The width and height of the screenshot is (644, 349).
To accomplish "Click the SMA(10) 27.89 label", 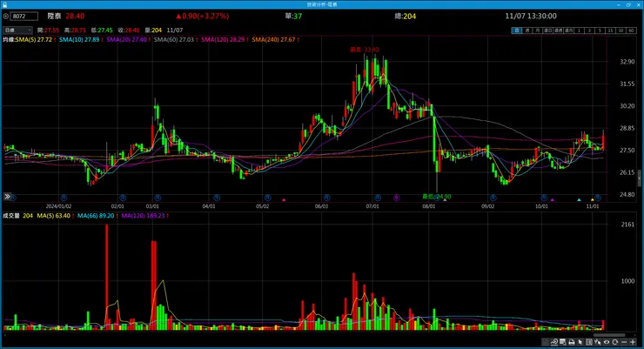I will [79, 39].
